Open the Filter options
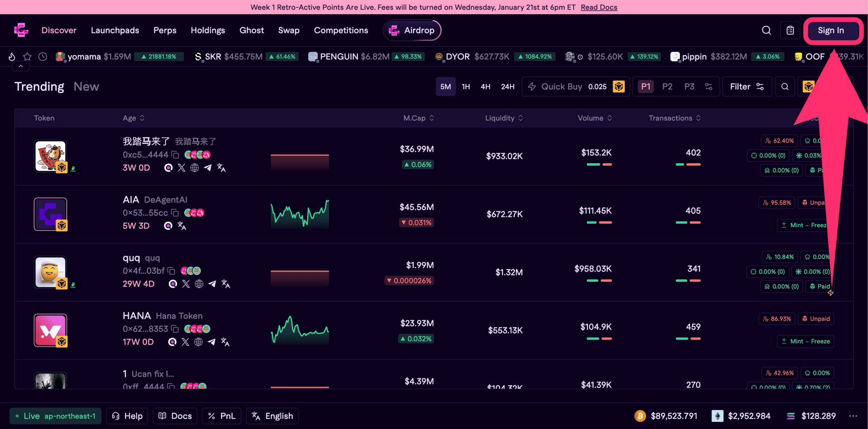868x429 pixels. tap(747, 87)
